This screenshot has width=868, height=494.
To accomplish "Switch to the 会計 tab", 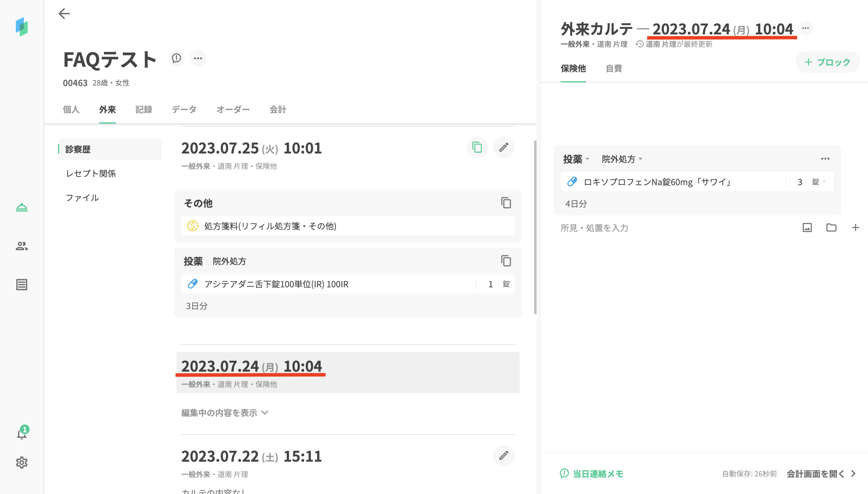I will point(277,110).
